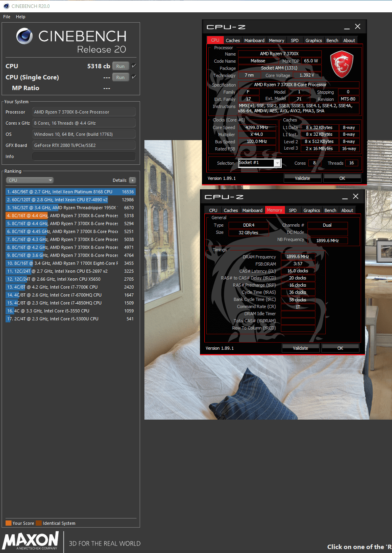Open Caches tab in lower CPU-Z window
The height and width of the screenshot is (553, 392).
[x=231, y=210]
